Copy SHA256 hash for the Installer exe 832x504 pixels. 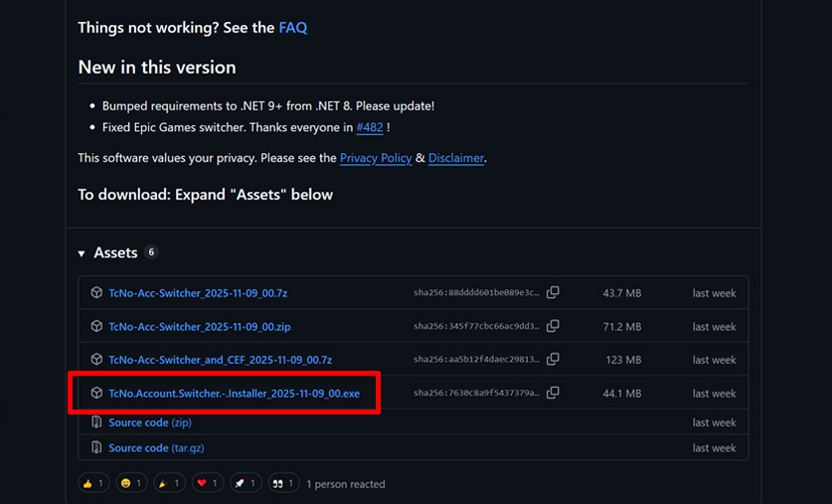[553, 393]
